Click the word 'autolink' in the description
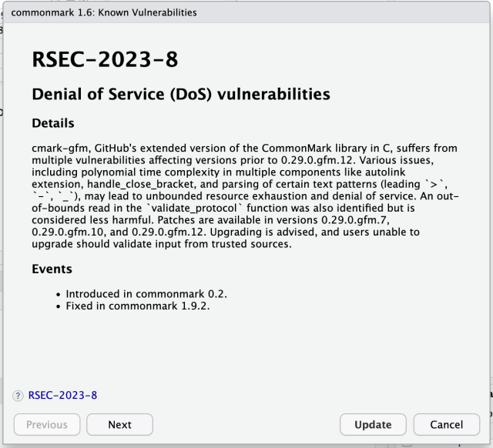Screen dimensions: 493x448 (x=436, y=172)
